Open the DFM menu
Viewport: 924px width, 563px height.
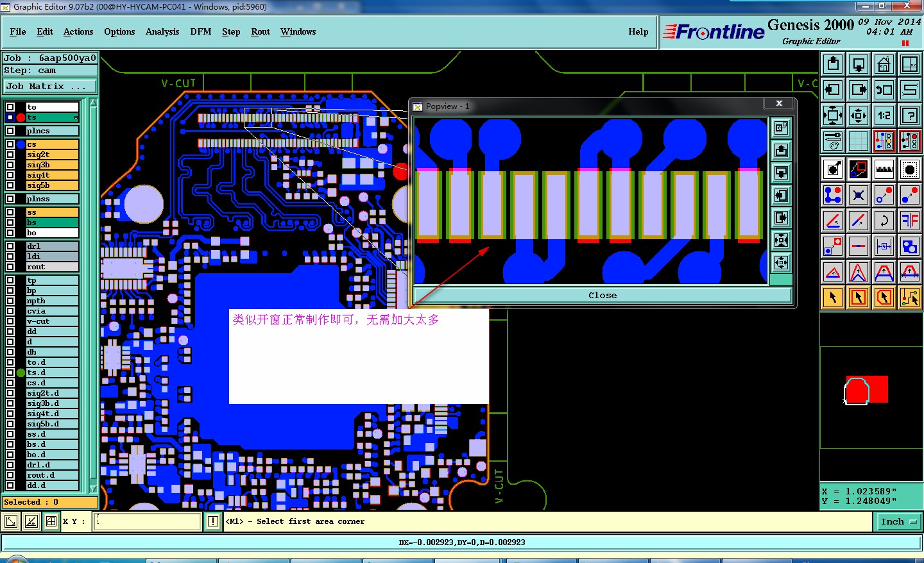coord(201,31)
